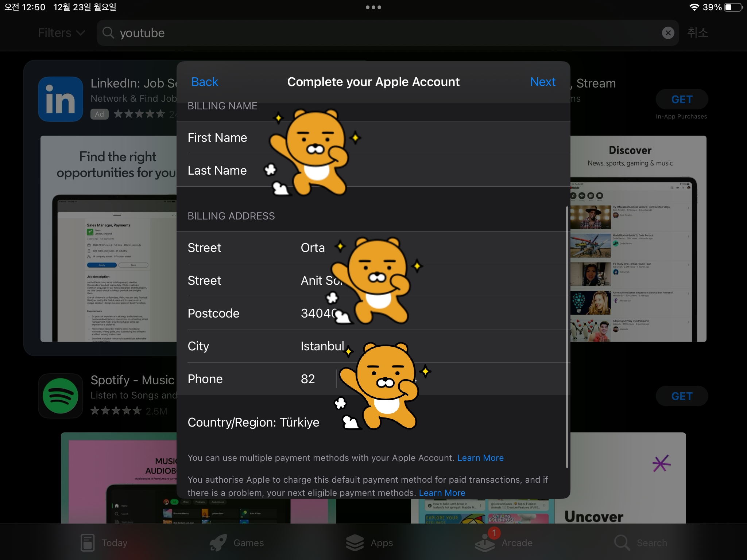Tap the Apps stack icon

pyautogui.click(x=355, y=542)
